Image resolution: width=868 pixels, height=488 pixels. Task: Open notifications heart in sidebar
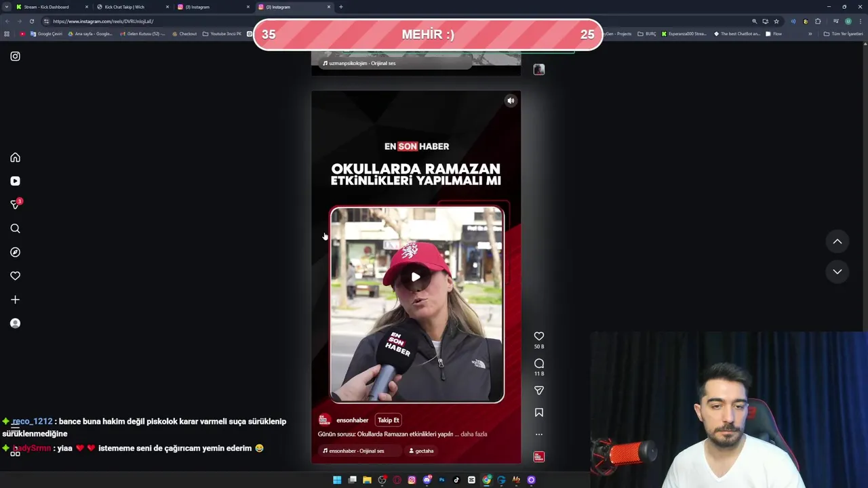15,276
